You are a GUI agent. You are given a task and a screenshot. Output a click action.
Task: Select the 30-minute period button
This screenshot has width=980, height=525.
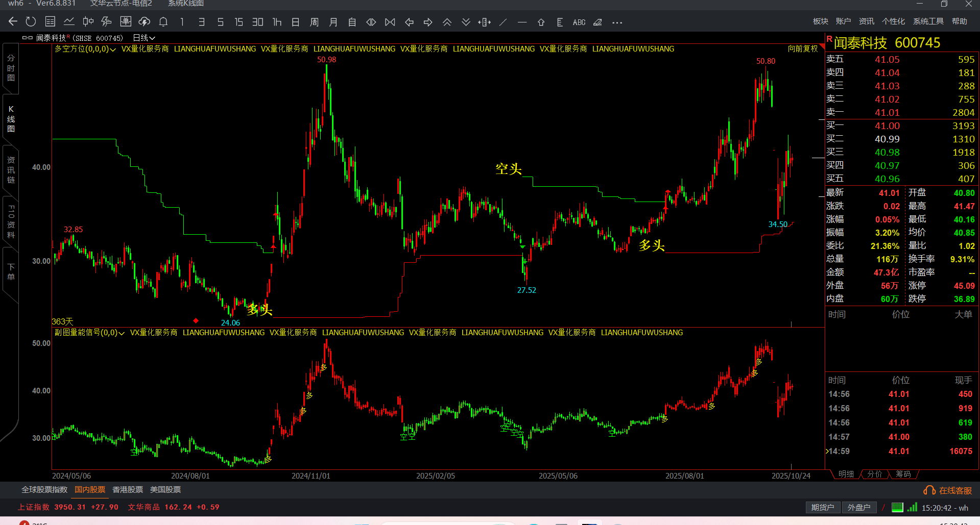coord(258,22)
